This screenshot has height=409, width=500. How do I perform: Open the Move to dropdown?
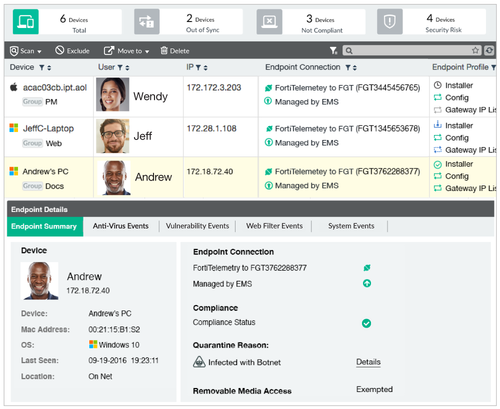[126, 51]
